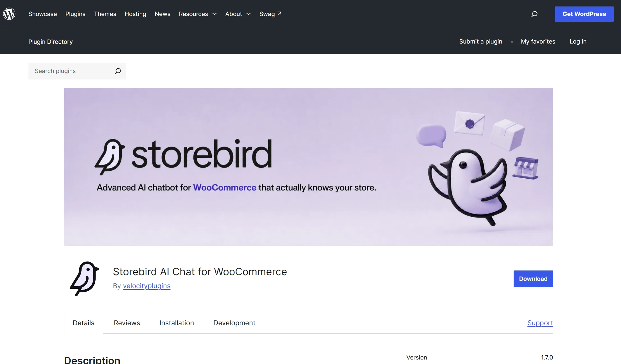Click the Get WordPress button
This screenshot has height=364, width=621.
point(584,14)
